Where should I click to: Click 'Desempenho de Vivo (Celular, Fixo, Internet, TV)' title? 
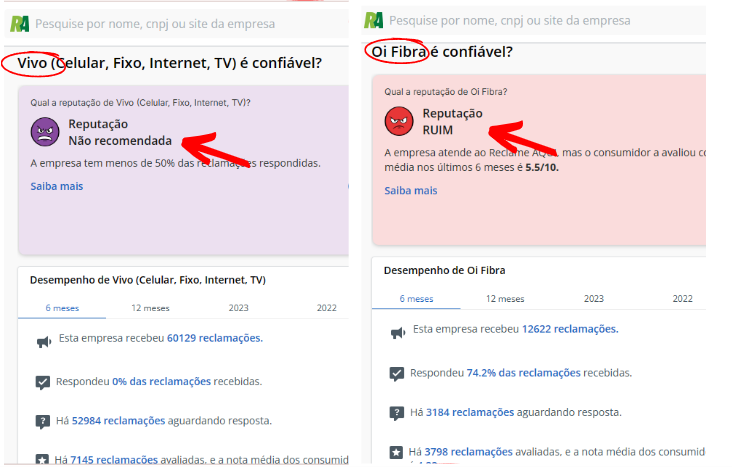[x=148, y=280]
